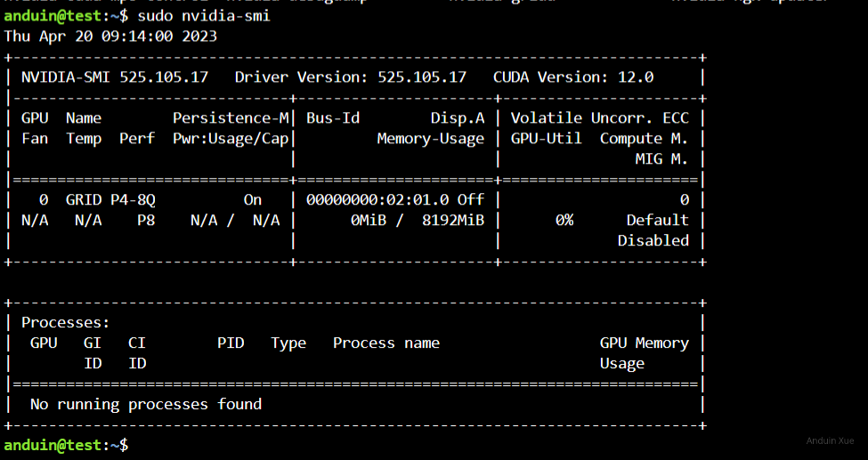Click the 'Driver Version: 525.105.17' text
Screen dimensions: 868x460
point(350,77)
